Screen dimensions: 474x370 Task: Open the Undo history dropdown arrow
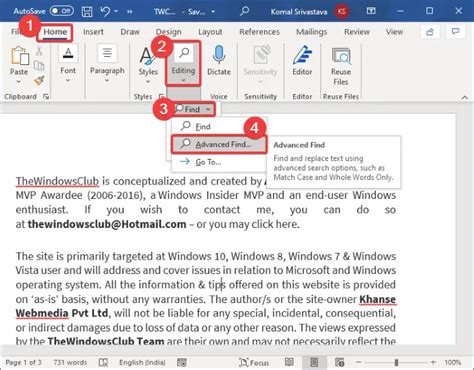(116, 12)
